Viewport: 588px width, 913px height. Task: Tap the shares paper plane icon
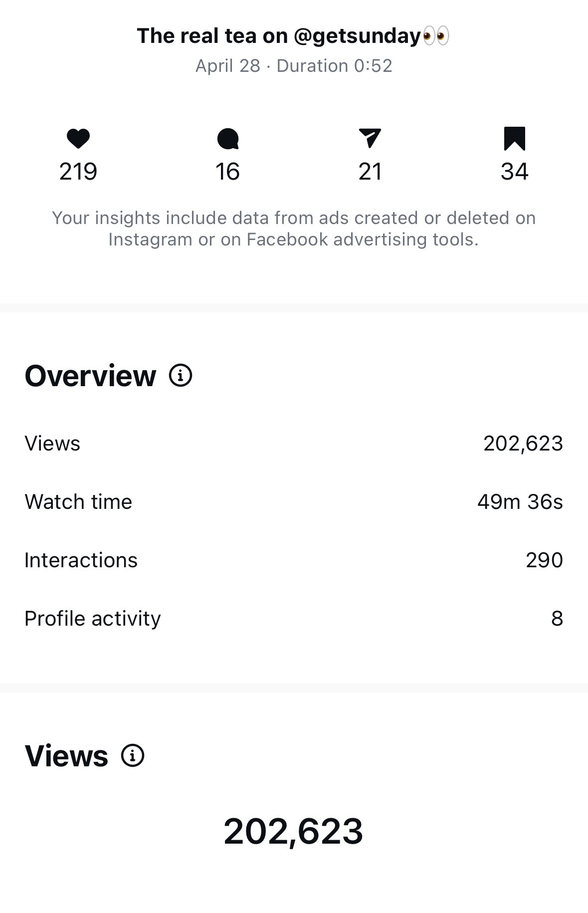tap(370, 138)
